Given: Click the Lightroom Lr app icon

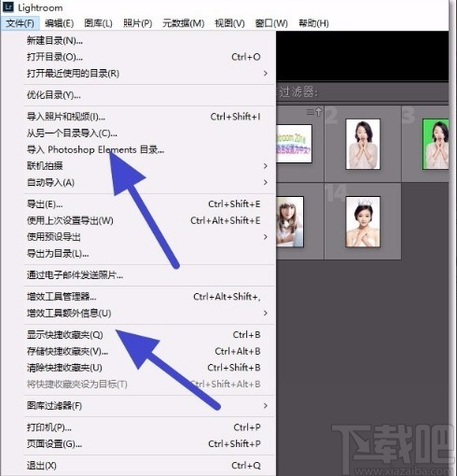Looking at the screenshot, I should pos(8,7).
